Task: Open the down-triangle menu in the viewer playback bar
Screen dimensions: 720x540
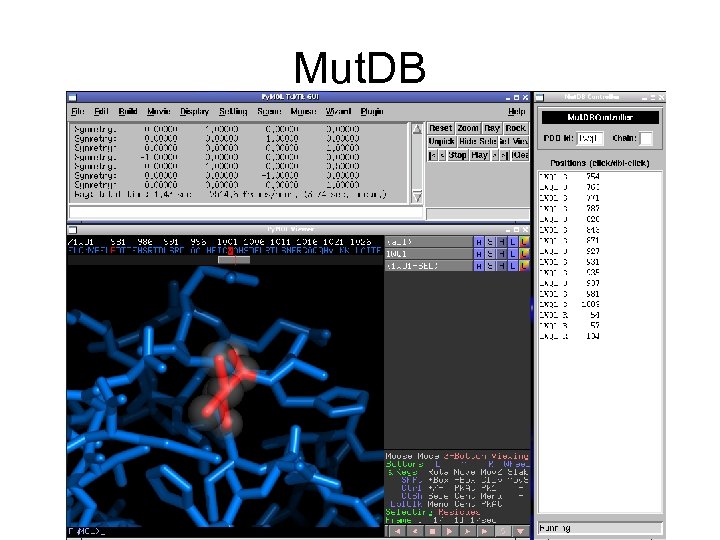Action: [520, 531]
